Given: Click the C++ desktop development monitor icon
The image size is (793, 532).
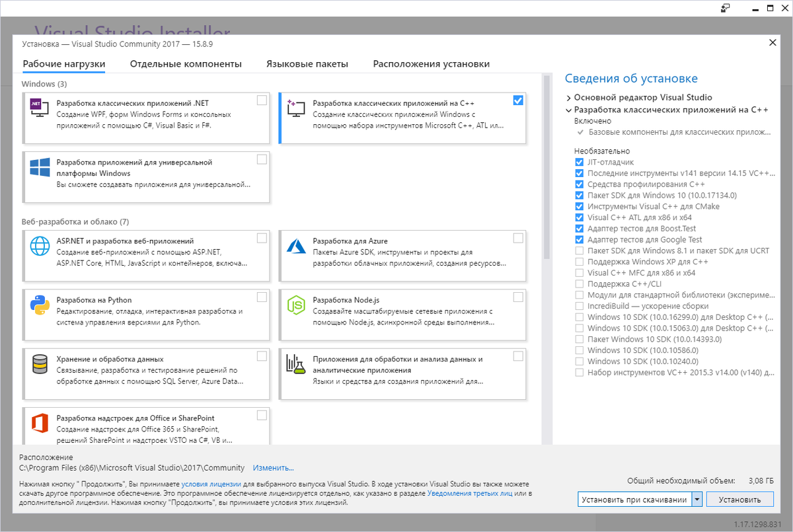Looking at the screenshot, I should pos(295,108).
